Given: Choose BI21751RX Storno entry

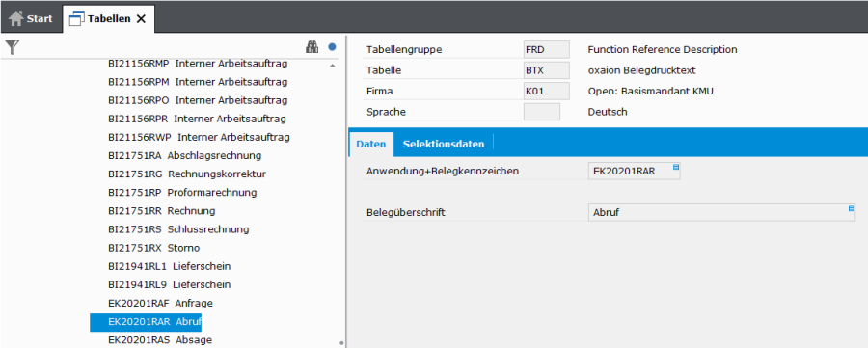Looking at the screenshot, I should pos(154,248).
